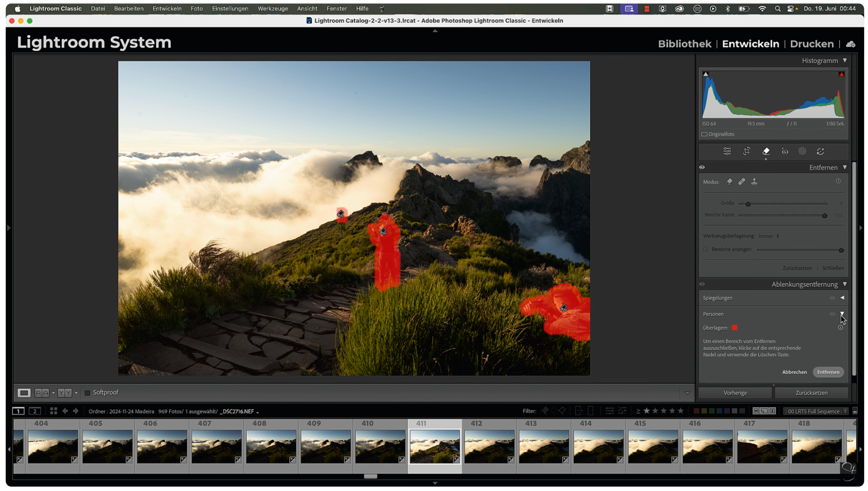Enable the Softproof checkbox
Viewport: 868px width, 491px height.
pyautogui.click(x=88, y=393)
